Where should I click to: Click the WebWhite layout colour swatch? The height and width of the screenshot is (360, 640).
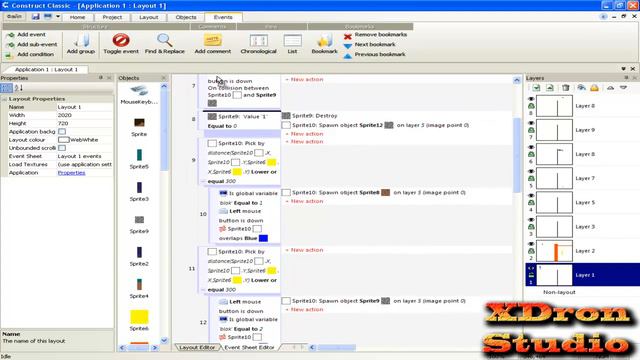63,140
